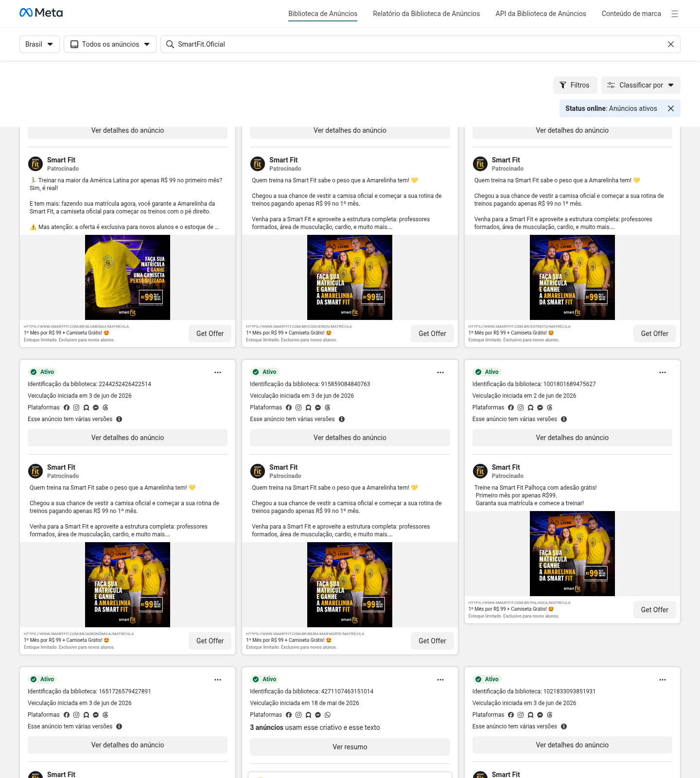
Task: Click info icon for versions on ad 915859084840763
Action: 342,419
